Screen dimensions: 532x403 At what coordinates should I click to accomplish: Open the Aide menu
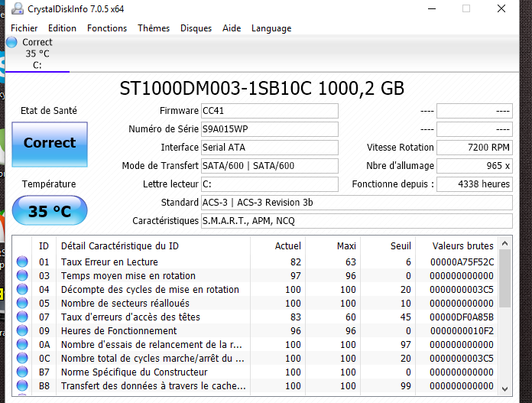(232, 28)
